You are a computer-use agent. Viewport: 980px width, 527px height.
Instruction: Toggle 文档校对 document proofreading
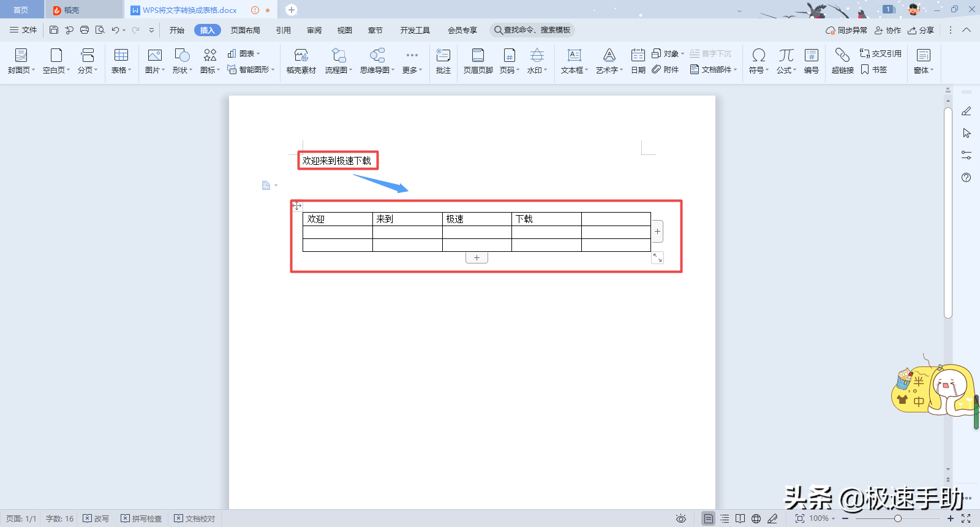[x=194, y=518]
